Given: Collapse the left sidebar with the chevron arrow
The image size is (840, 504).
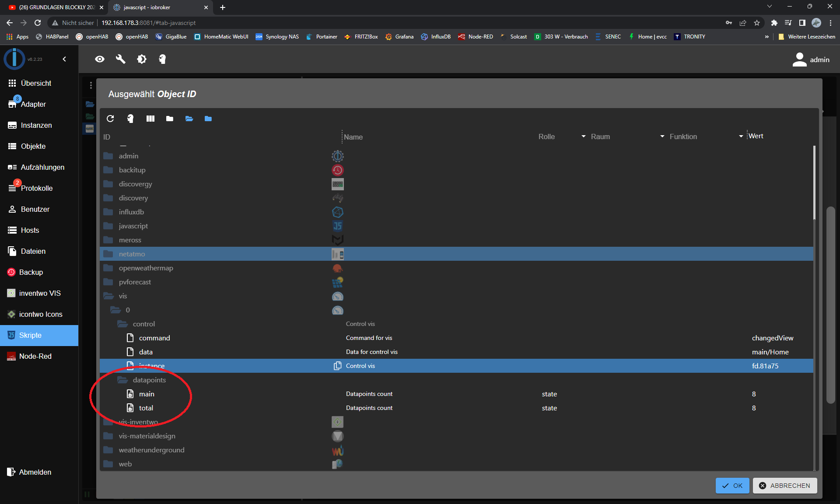Looking at the screenshot, I should (64, 59).
